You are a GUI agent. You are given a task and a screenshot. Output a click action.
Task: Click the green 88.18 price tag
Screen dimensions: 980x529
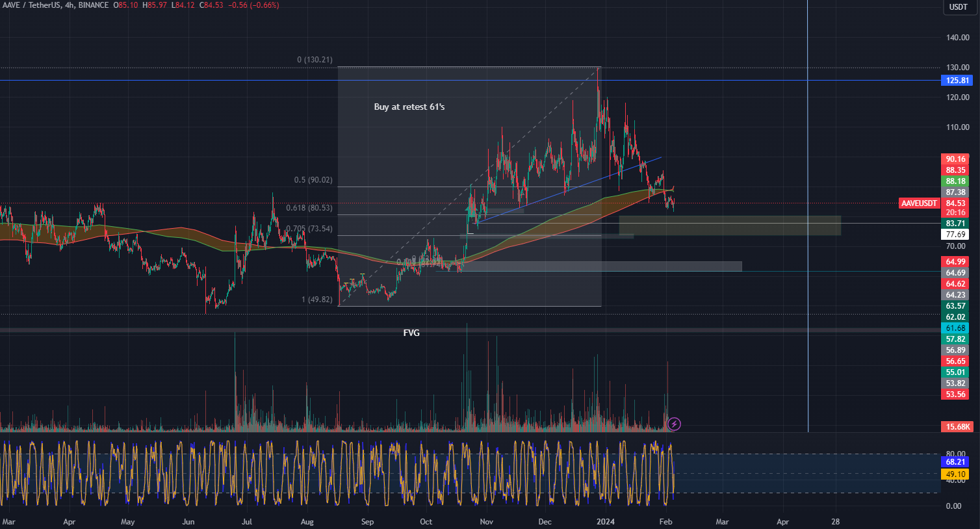click(x=955, y=181)
